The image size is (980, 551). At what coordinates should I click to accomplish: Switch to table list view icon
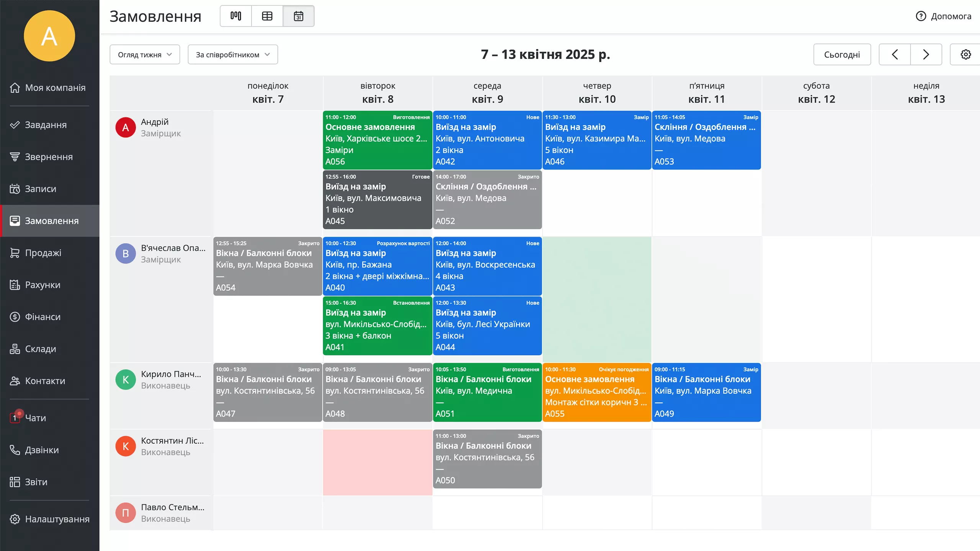pos(267,16)
